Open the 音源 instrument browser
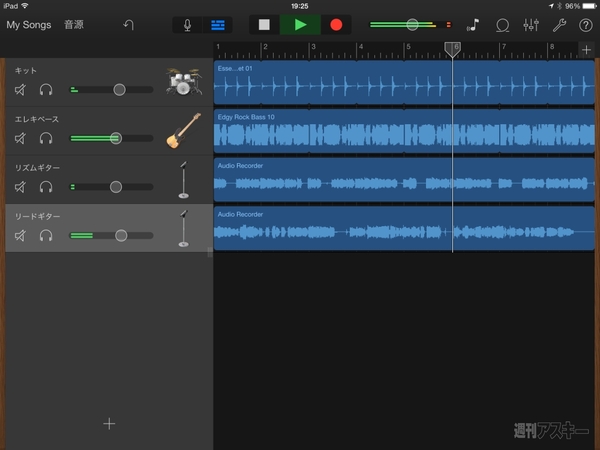The image size is (600, 450). (x=74, y=24)
